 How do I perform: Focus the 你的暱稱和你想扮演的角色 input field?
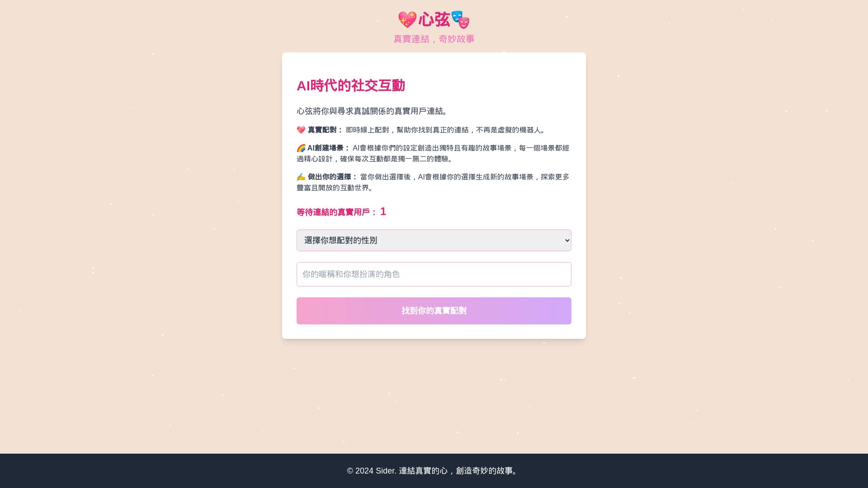click(434, 274)
